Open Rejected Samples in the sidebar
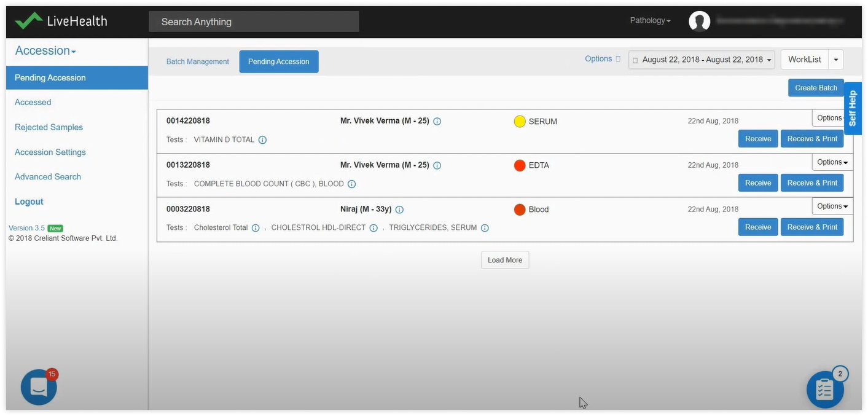 coord(49,127)
